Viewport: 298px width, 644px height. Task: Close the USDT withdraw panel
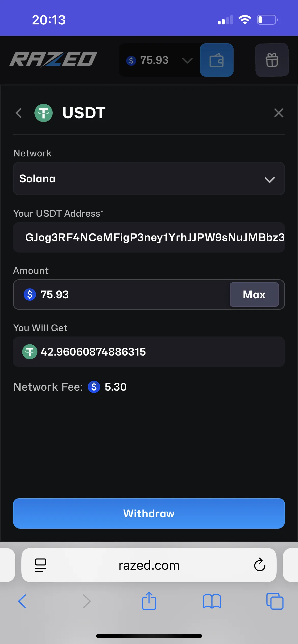tap(279, 113)
